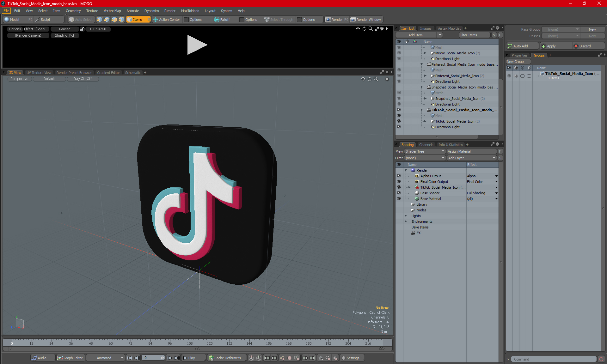Toggle visibility of Alpha Output layer
Screen dimensions: 607x364
(x=399, y=176)
